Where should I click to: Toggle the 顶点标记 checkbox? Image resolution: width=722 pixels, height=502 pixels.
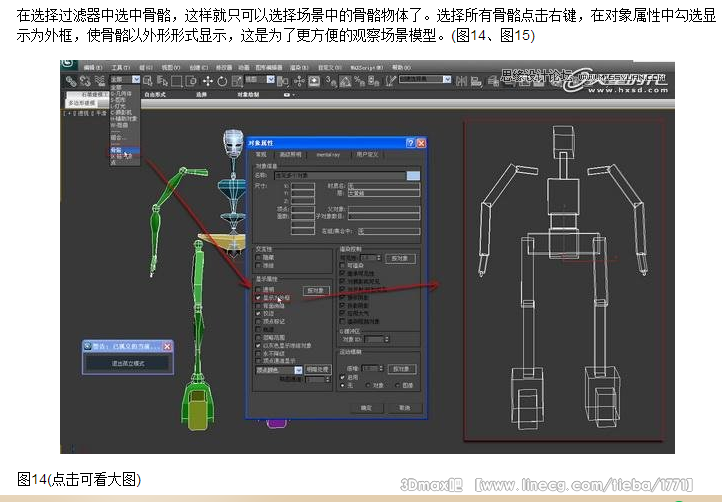[x=258, y=321]
